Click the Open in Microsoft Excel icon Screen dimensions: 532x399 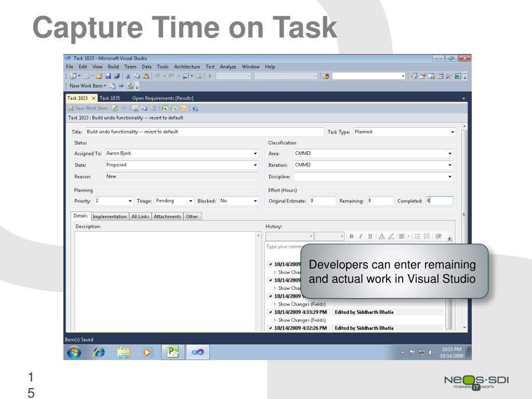click(x=165, y=109)
